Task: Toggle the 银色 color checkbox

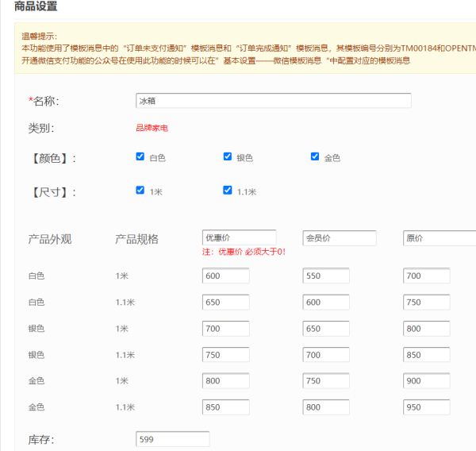Action: point(228,156)
